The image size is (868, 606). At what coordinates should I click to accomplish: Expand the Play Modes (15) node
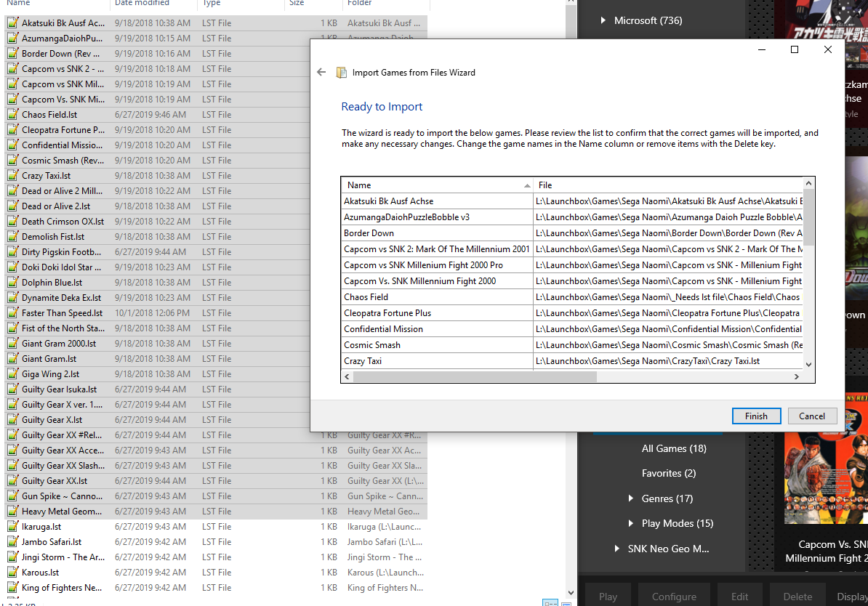[x=630, y=523]
